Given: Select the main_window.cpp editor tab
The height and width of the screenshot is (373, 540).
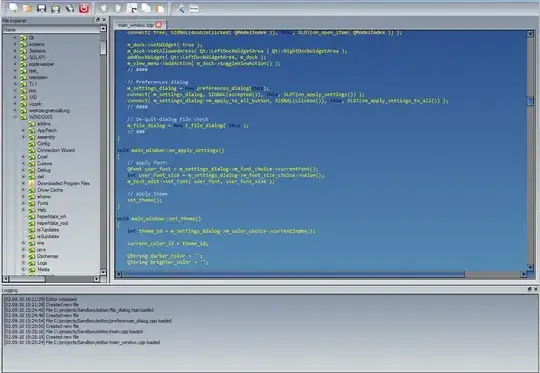Looking at the screenshot, I should [139, 25].
